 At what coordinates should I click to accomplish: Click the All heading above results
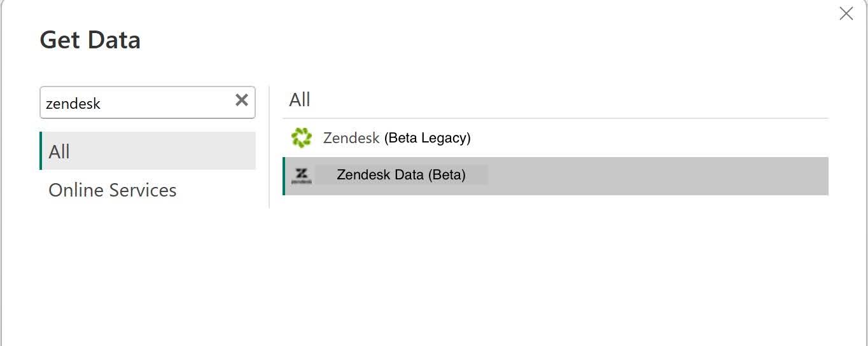300,100
